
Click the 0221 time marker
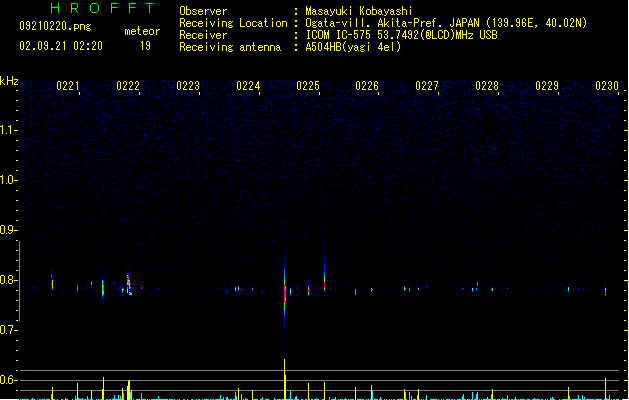point(68,86)
